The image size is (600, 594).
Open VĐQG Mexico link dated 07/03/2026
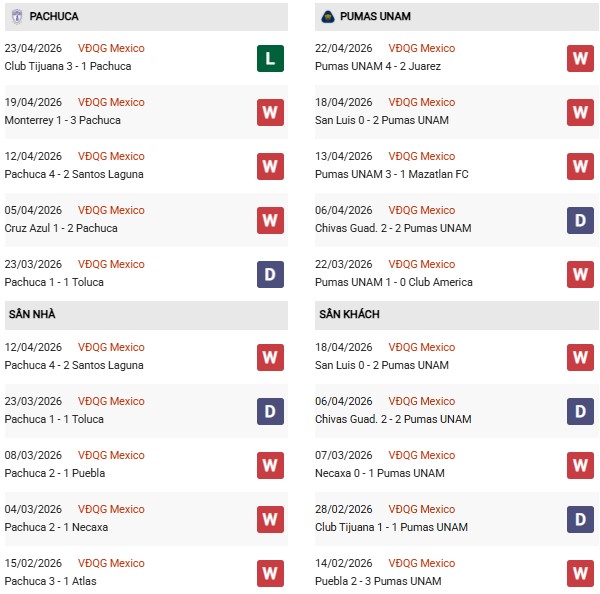tap(421, 455)
